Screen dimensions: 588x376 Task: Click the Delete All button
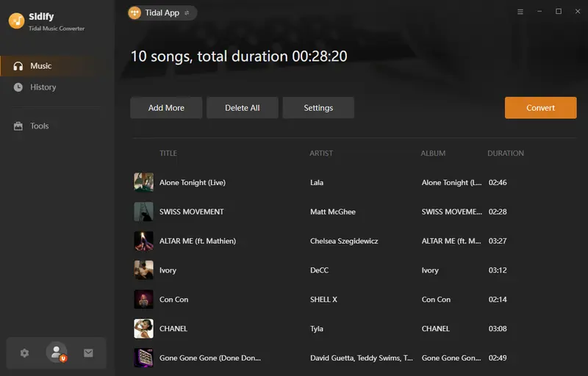243,108
